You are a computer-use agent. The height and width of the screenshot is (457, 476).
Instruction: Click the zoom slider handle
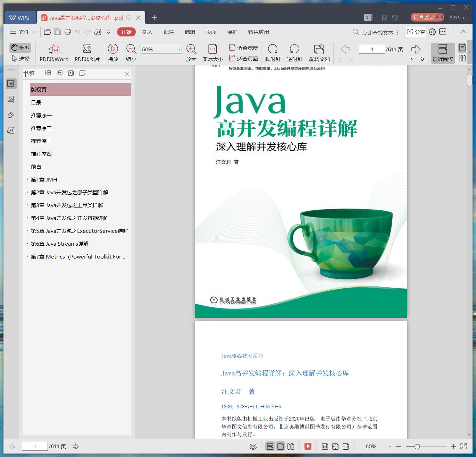[417, 447]
